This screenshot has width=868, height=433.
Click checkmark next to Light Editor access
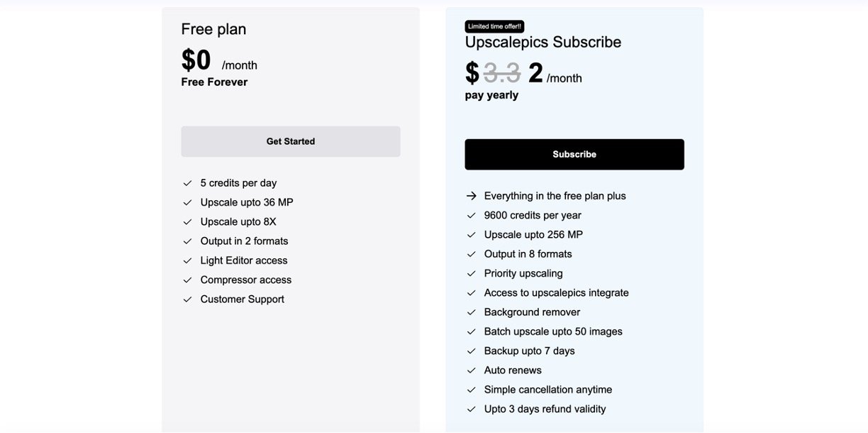(187, 261)
